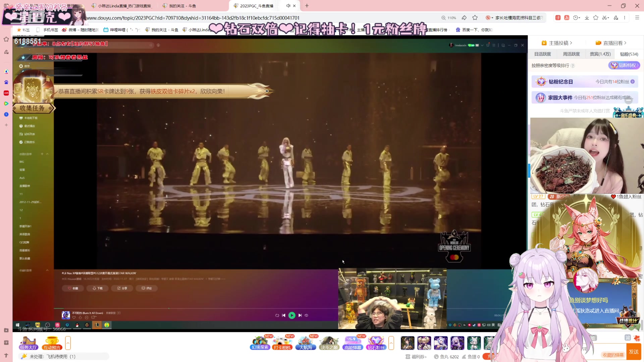Screen dimensions: 644x362
Task: Click the streamer webcam thumbnail in sidebar
Action: (587, 156)
